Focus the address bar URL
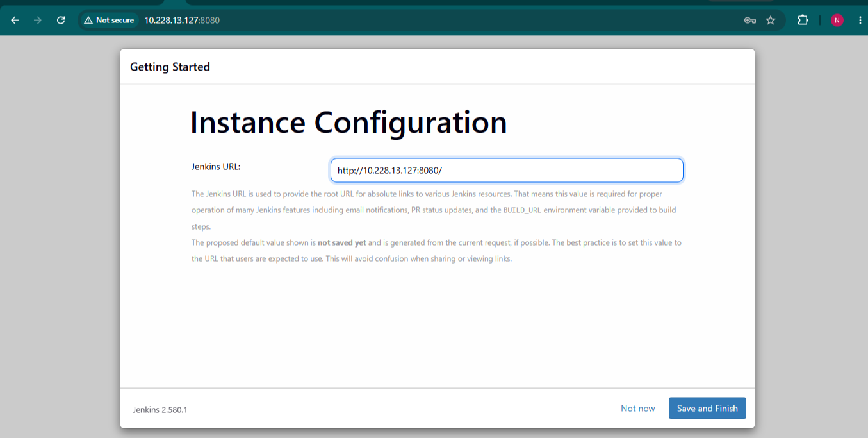The image size is (868, 438). pyautogui.click(x=182, y=20)
